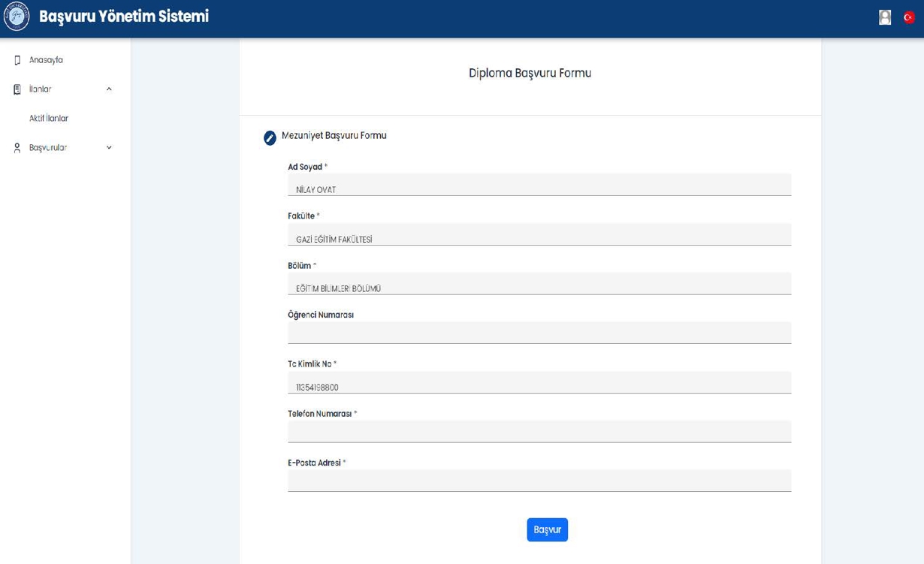Click the Bölüm label

(x=299, y=266)
